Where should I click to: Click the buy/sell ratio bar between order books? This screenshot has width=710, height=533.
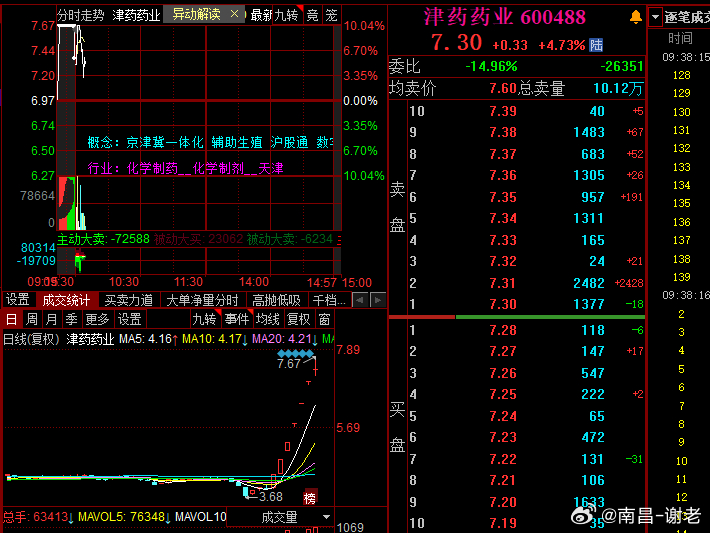pos(517,317)
